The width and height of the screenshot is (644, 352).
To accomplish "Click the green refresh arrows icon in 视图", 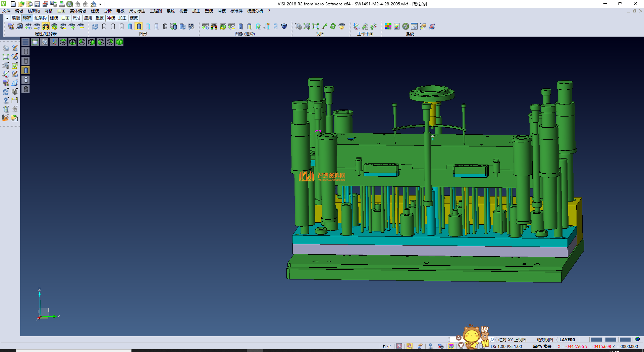I will coord(333,27).
